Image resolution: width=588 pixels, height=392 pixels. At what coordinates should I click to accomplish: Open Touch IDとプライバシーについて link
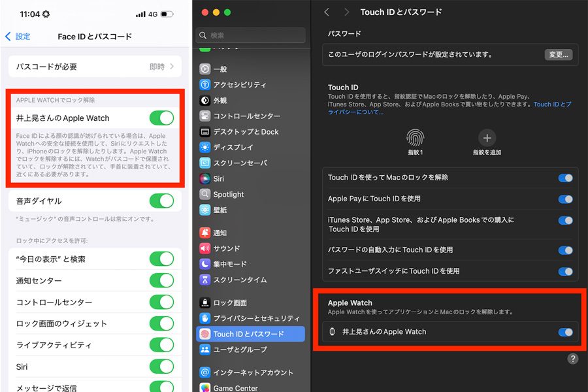449,108
